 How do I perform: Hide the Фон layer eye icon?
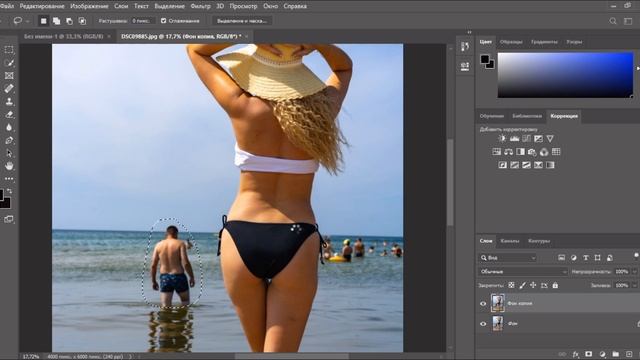click(x=483, y=324)
